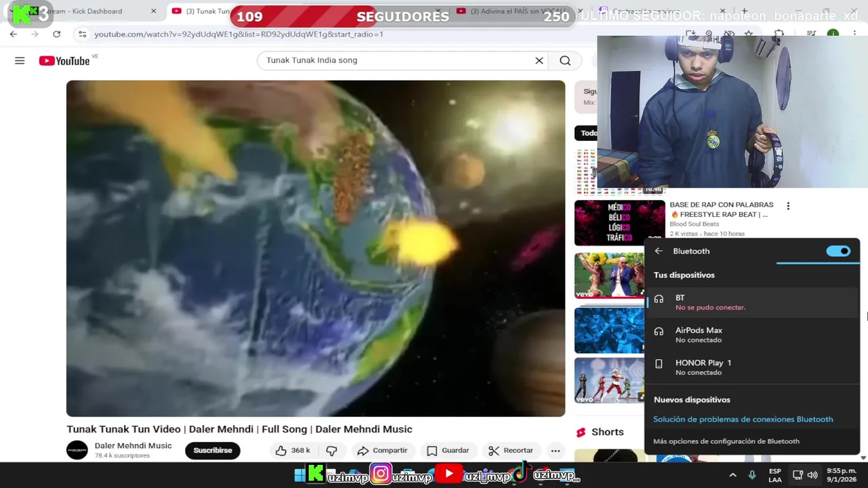Open the Windows Start menu
The height and width of the screenshot is (488, 868).
[300, 475]
